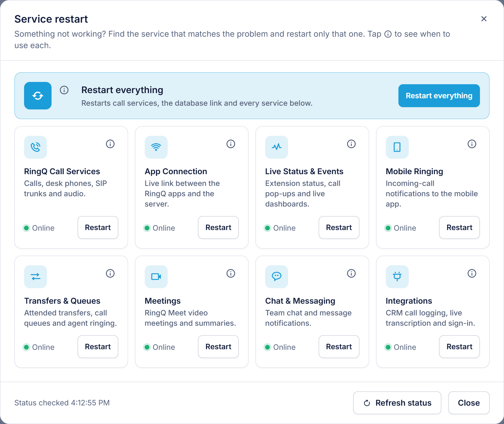Click the App Connection heading
Viewport: 504px width, 424px height.
[x=176, y=171]
